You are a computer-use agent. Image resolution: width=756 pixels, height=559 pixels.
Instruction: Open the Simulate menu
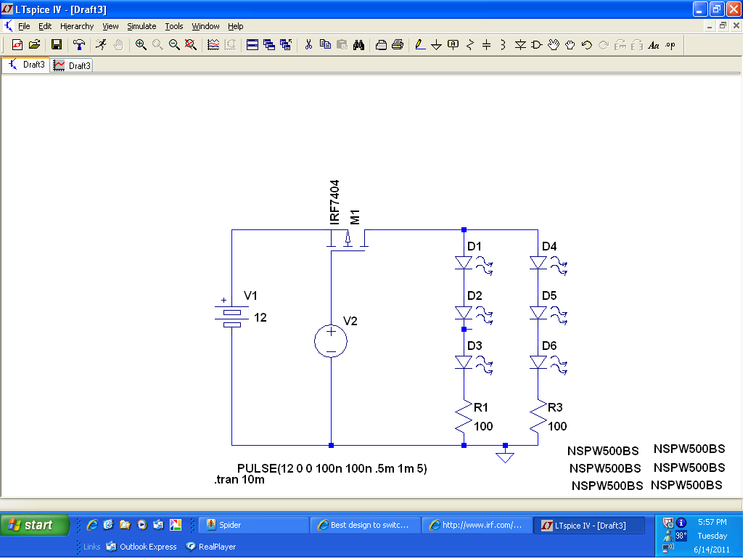point(141,26)
